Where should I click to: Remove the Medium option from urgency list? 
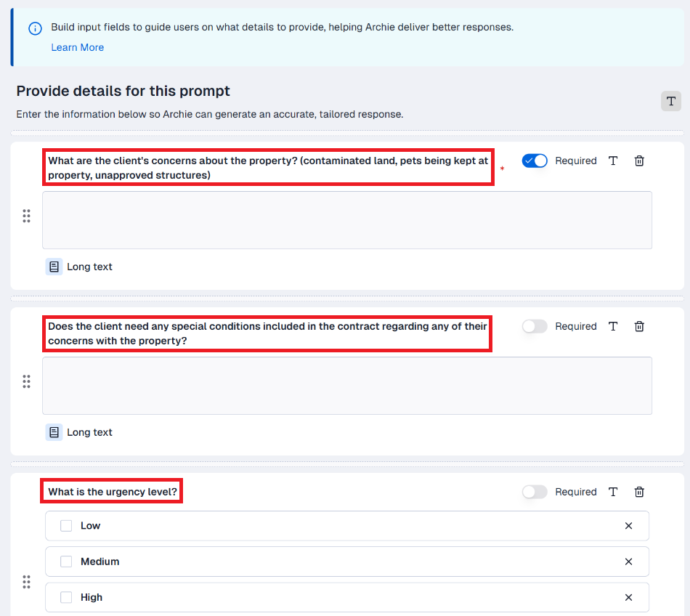[x=628, y=562]
